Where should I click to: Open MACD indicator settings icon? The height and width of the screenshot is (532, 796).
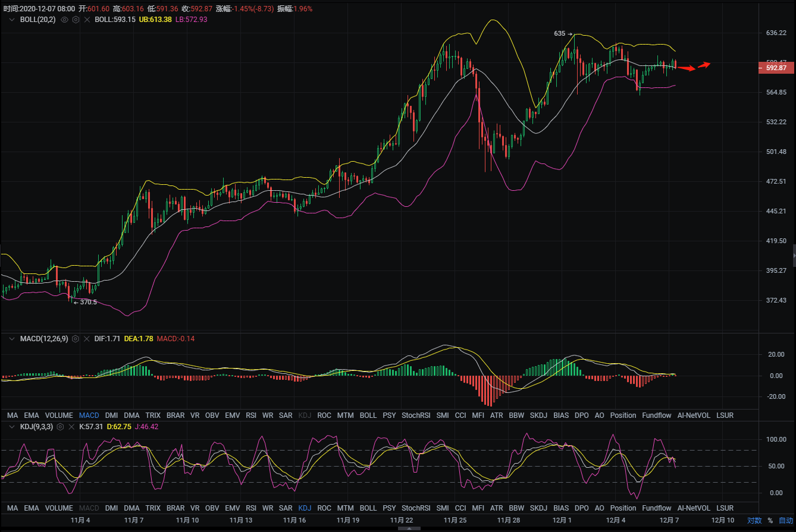click(x=76, y=339)
